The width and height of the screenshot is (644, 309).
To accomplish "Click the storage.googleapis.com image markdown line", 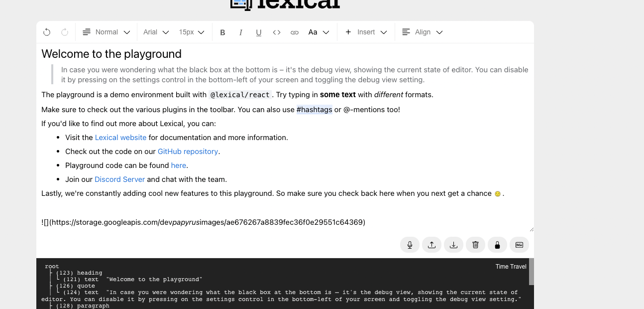I will (x=204, y=222).
